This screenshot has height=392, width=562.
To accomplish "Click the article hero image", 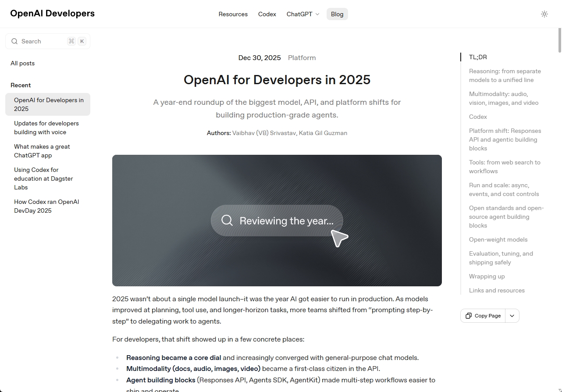I will [x=277, y=221].
